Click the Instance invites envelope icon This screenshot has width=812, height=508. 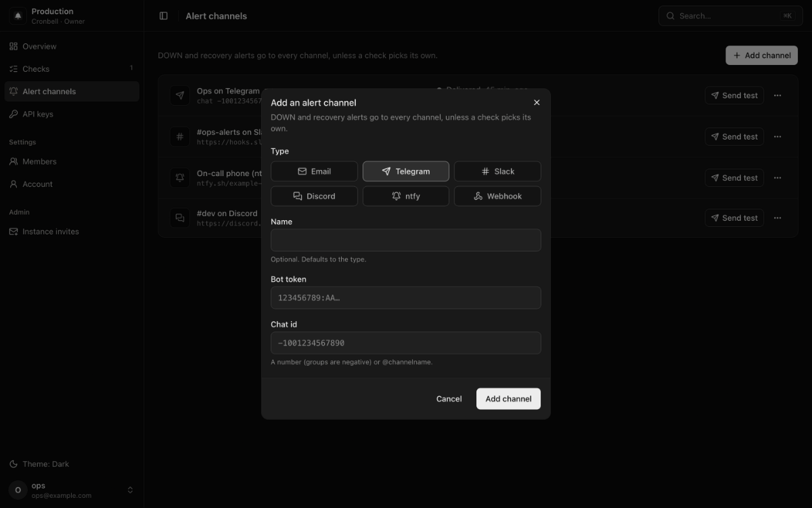click(x=14, y=231)
